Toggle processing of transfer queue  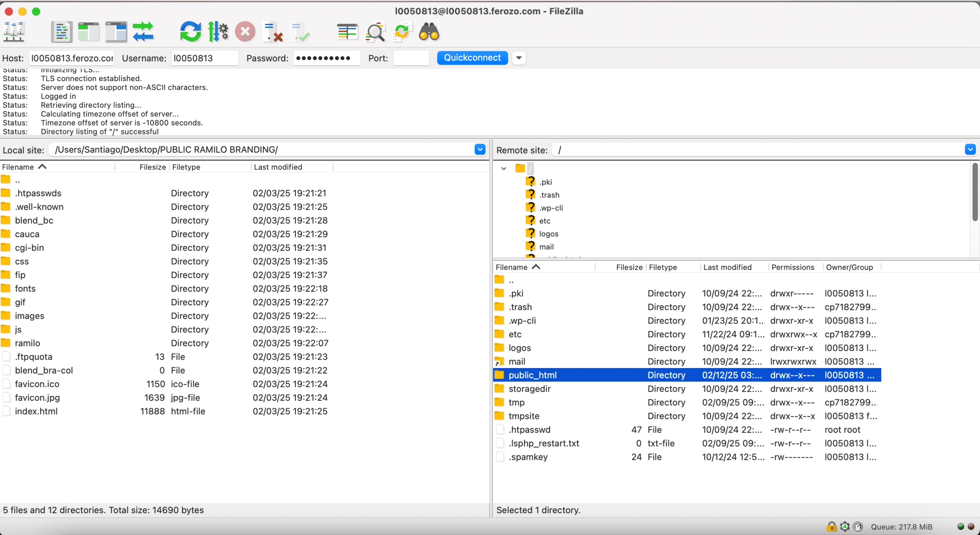[218, 32]
